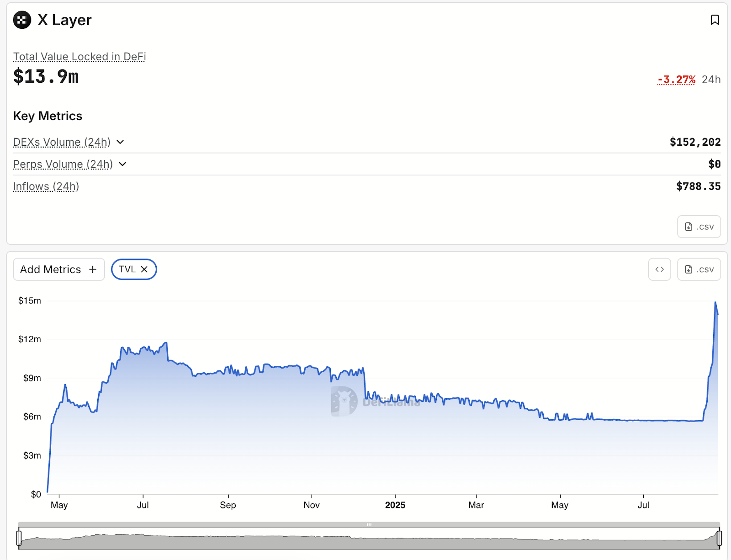Click the center grip on range bar
The image size is (731, 560).
(369, 524)
